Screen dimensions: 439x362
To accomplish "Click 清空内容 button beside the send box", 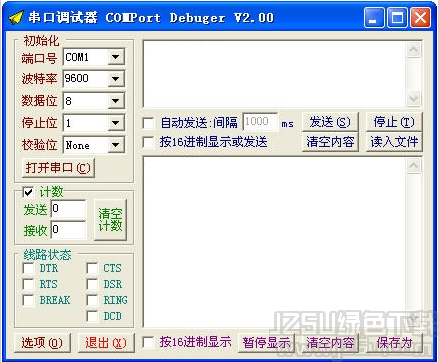I will click(x=330, y=142).
